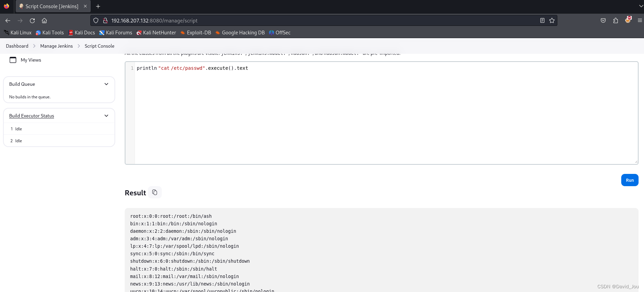This screenshot has width=644, height=292.
Task: Click the shutdown:x:6:0 result line
Action: point(190,261)
